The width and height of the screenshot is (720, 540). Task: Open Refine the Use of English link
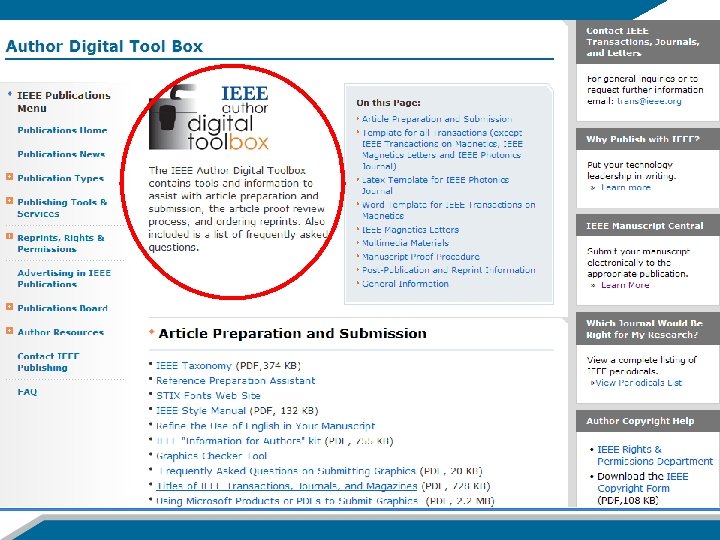tap(265, 426)
